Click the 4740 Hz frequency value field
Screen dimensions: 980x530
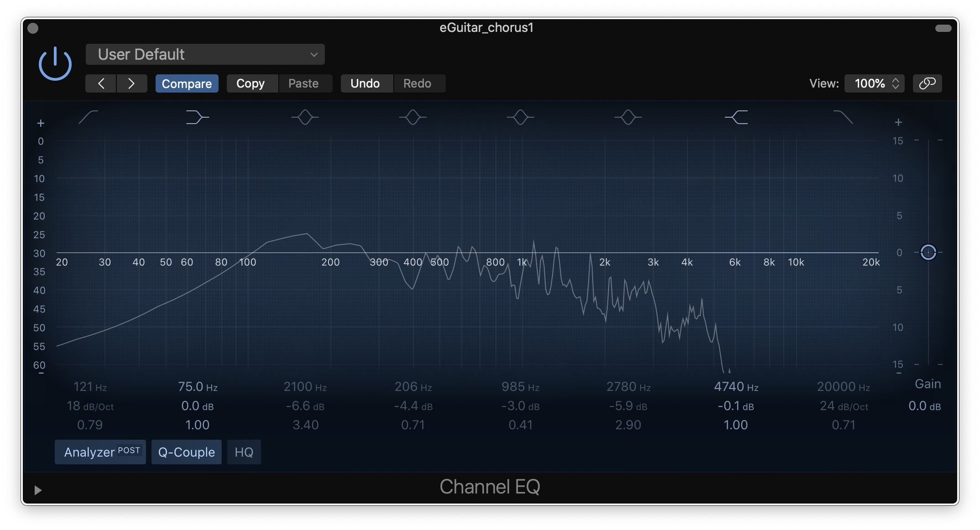(x=735, y=387)
